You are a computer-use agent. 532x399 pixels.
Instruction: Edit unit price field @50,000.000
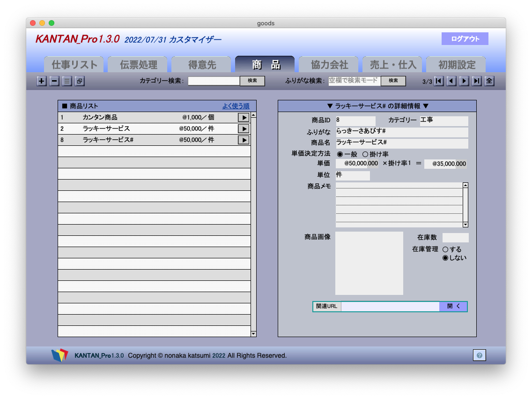click(357, 164)
